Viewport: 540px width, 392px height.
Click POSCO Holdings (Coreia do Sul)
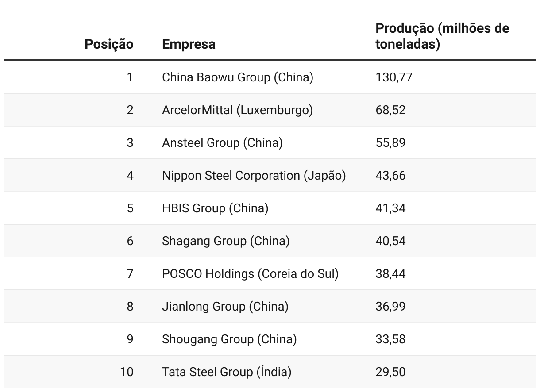(x=250, y=274)
